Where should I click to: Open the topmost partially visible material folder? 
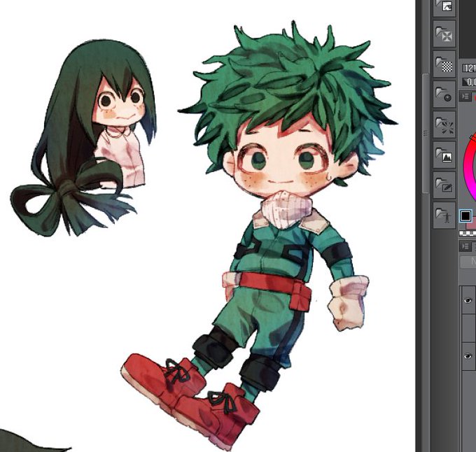(x=444, y=8)
